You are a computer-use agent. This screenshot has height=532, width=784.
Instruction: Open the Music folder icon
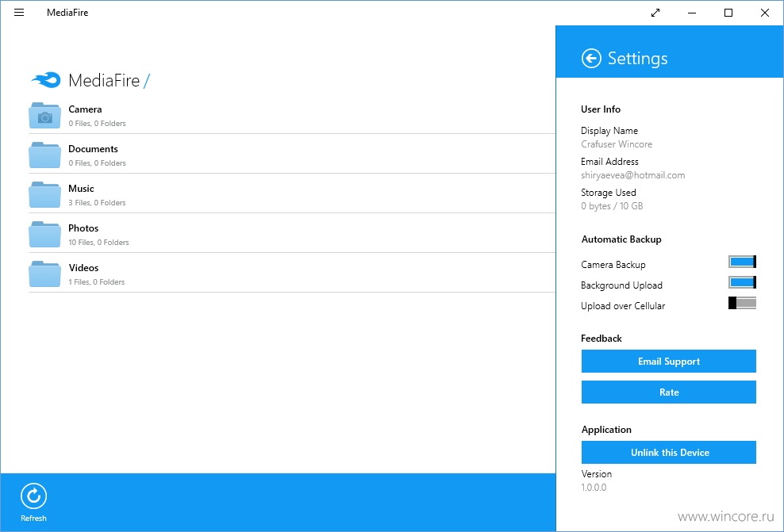45,194
